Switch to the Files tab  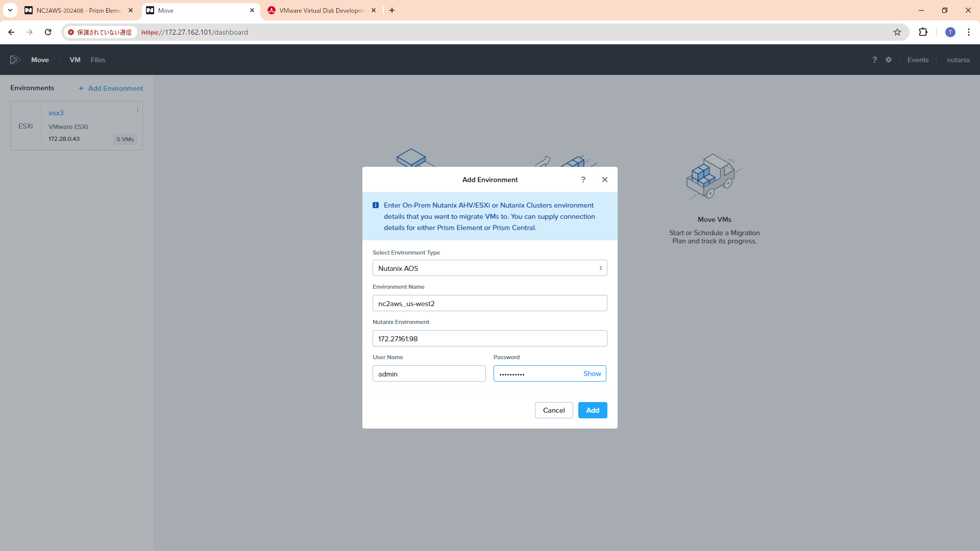pos(97,60)
